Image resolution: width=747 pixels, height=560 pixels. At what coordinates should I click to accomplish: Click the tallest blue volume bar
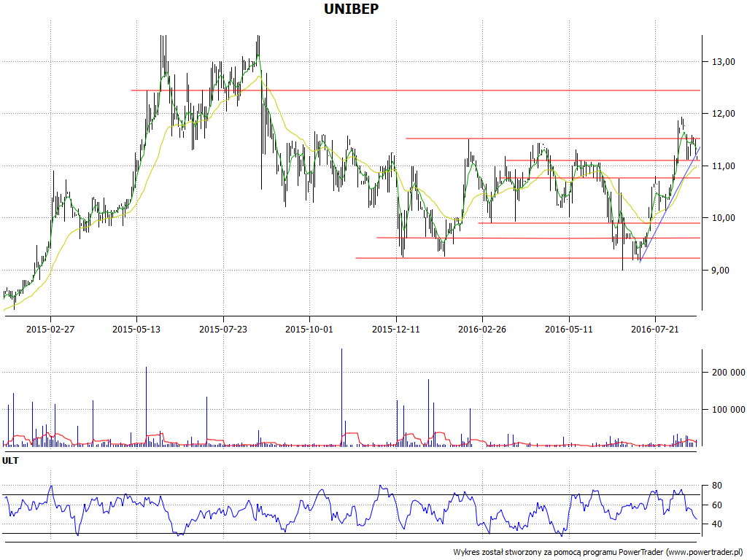point(341,397)
